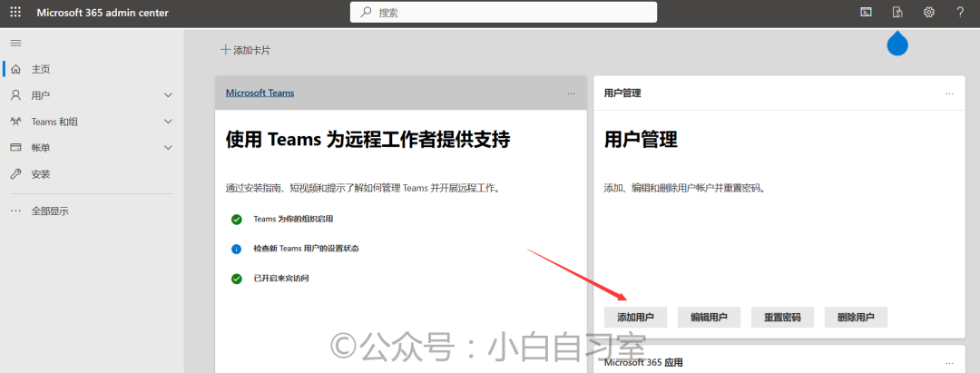Click the plus icon for 添加卡片

pyautogui.click(x=226, y=50)
